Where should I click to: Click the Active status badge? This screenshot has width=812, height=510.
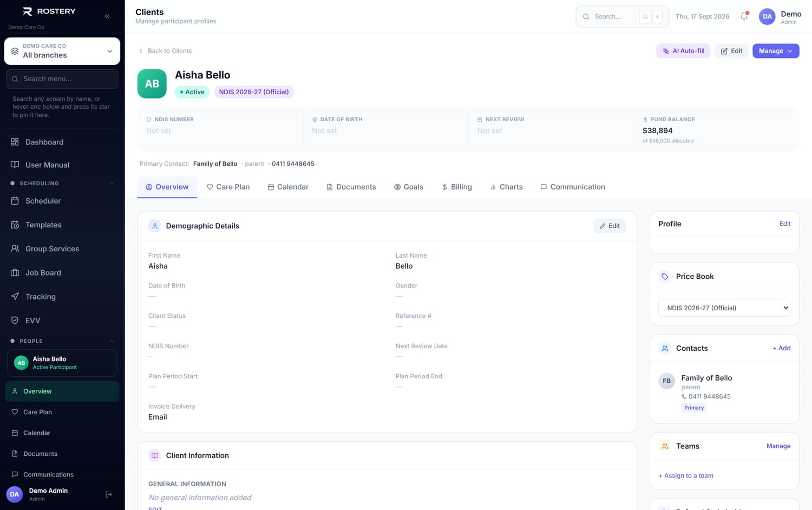192,92
